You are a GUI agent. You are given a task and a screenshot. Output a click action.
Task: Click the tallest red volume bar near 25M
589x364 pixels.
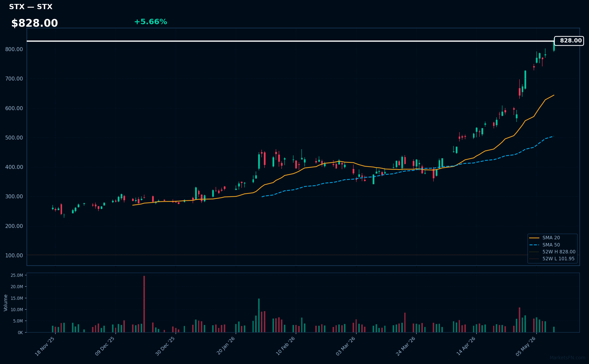pos(144,304)
